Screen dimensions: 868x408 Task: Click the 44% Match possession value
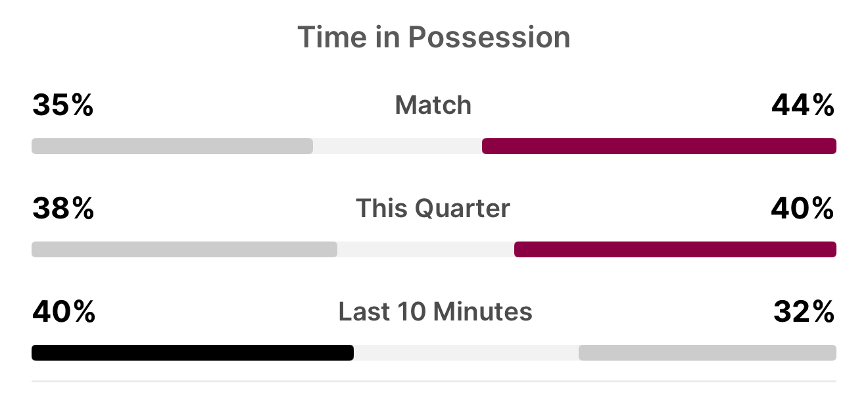(803, 105)
